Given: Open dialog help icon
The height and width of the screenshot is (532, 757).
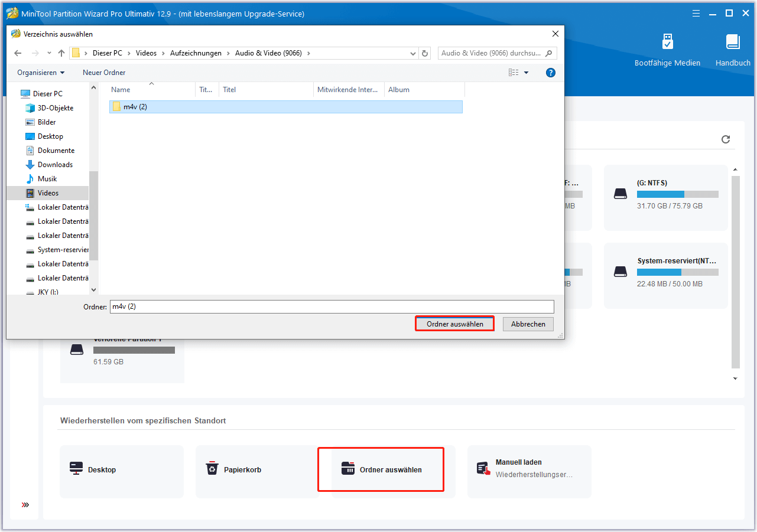Looking at the screenshot, I should (551, 73).
